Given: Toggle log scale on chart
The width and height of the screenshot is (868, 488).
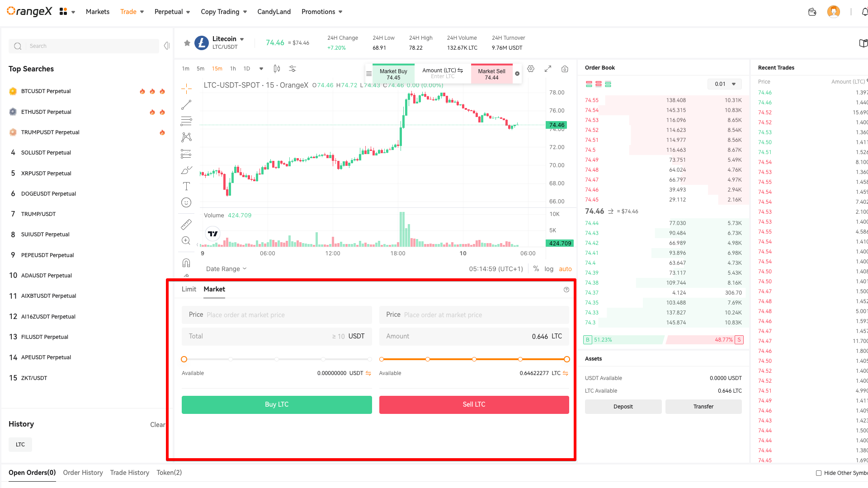Looking at the screenshot, I should tap(549, 269).
